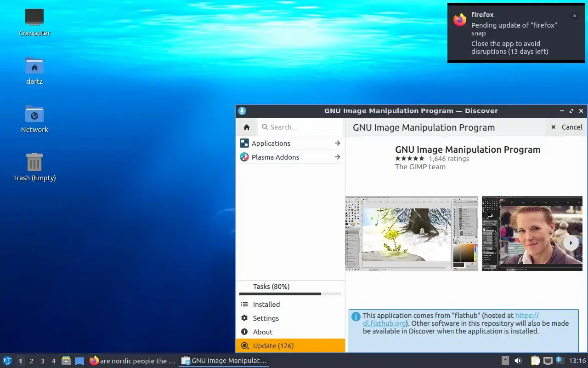This screenshot has height=368, width=588.
Task: Click the Plasma Addons category icon
Action: coord(244,157)
